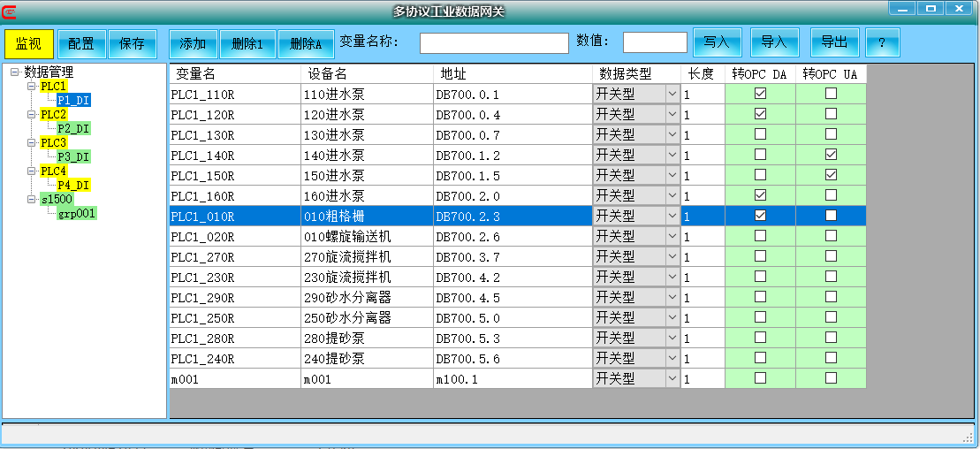Image resolution: width=980 pixels, height=449 pixels.
Task: Open the 配置 configuration mode
Action: click(x=81, y=43)
